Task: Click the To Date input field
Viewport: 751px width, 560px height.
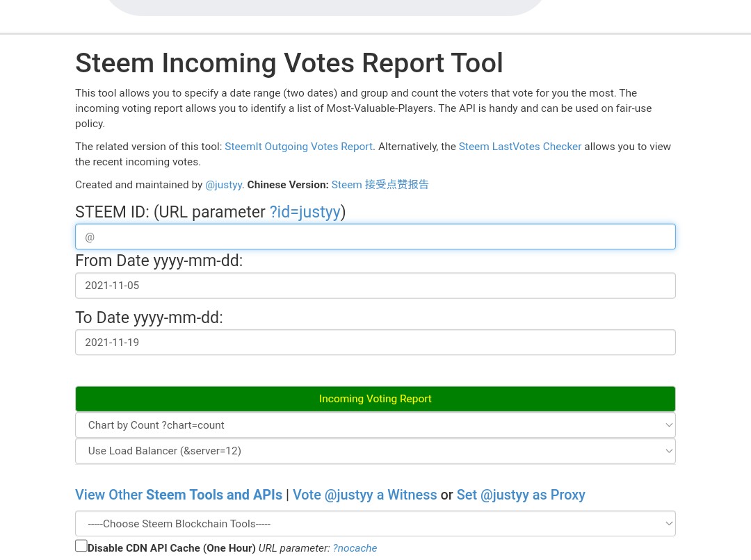Action: [375, 343]
